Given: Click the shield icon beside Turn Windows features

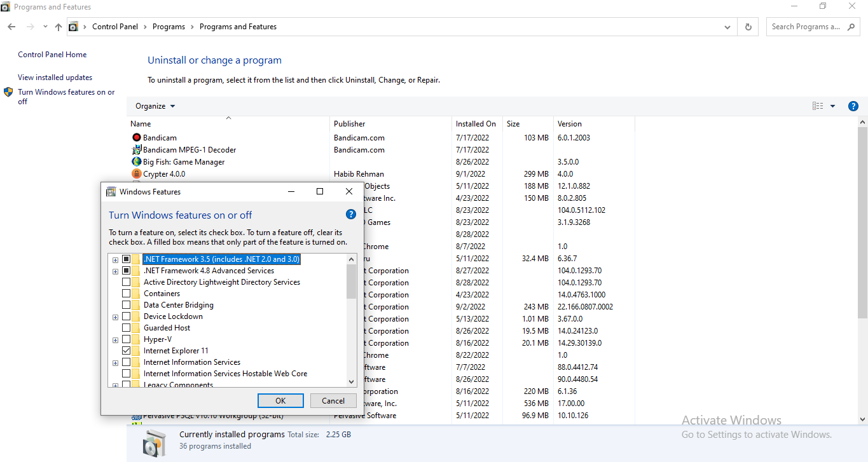Looking at the screenshot, I should click(x=8, y=92).
